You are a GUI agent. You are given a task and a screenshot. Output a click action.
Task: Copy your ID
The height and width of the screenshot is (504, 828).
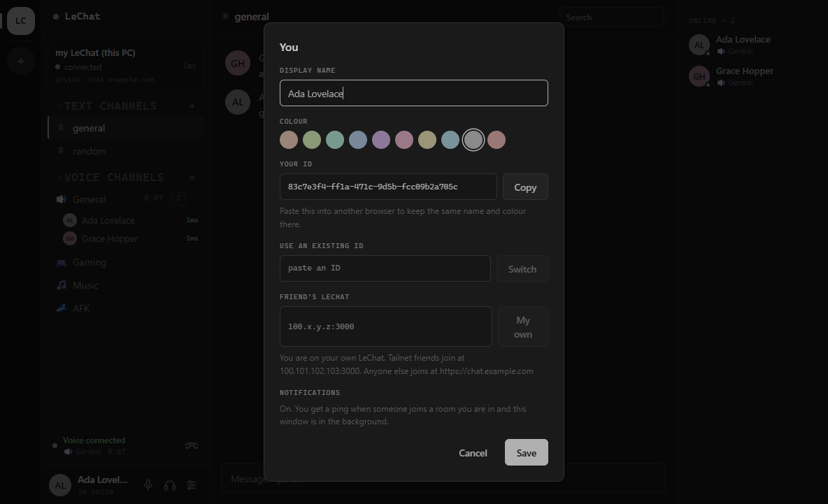pos(525,187)
